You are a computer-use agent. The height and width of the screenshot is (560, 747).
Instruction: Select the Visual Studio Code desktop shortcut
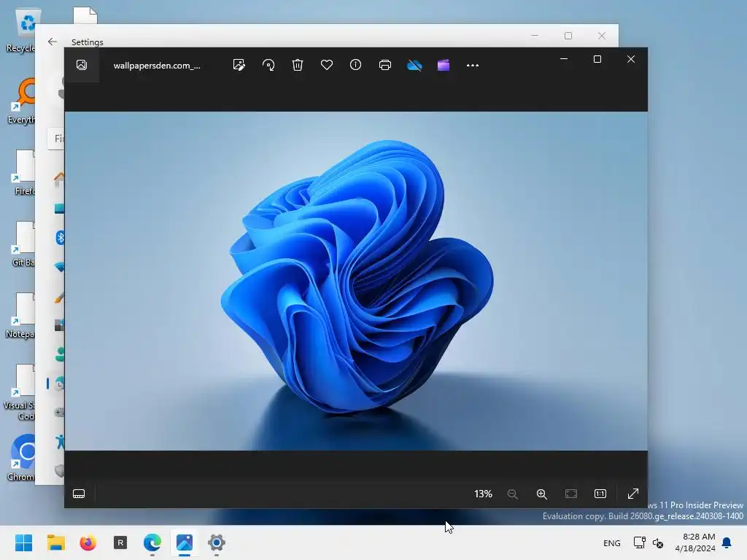19,392
